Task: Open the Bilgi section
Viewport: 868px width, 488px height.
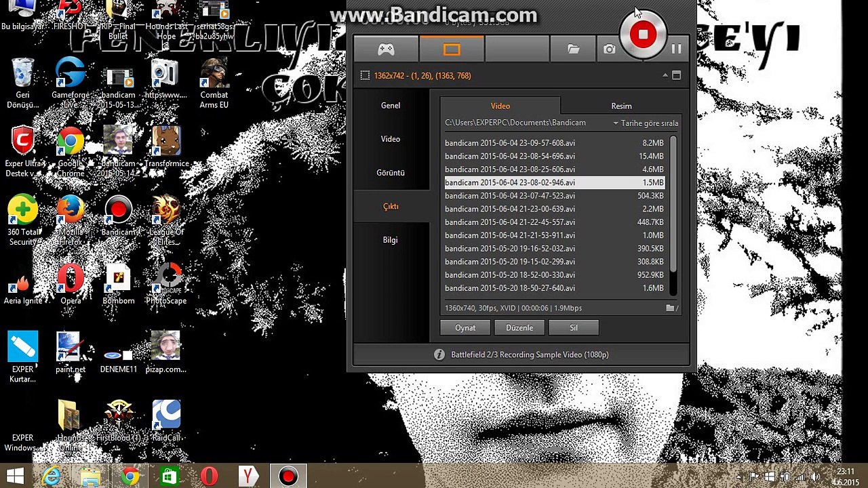Action: click(x=391, y=240)
